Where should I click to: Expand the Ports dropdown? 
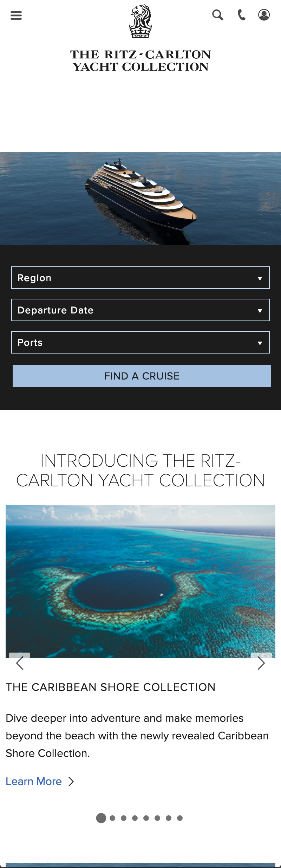(x=140, y=342)
